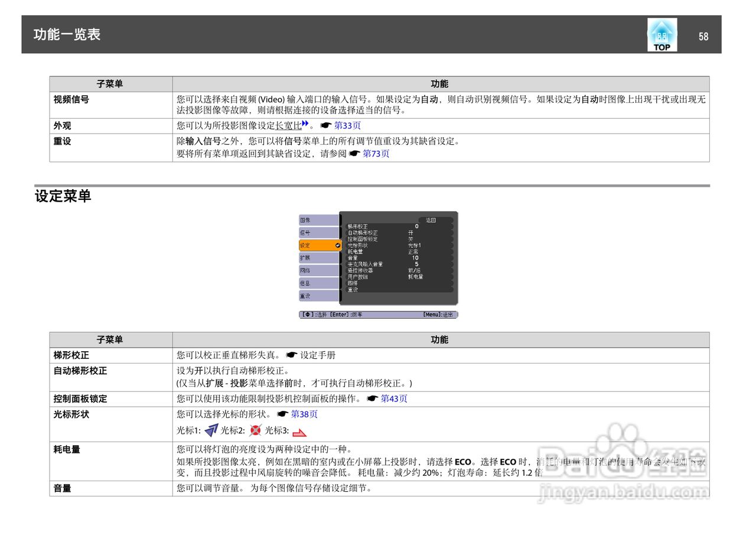Click the glossary arrows icon after 长宽比
The width and height of the screenshot is (756, 535).
click(x=305, y=124)
